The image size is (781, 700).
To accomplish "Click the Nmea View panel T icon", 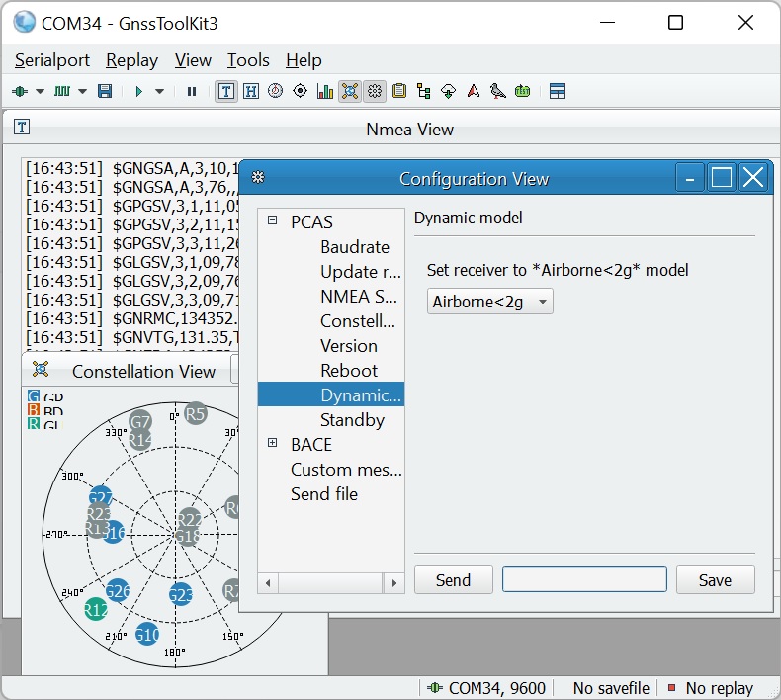I will pyautogui.click(x=22, y=127).
